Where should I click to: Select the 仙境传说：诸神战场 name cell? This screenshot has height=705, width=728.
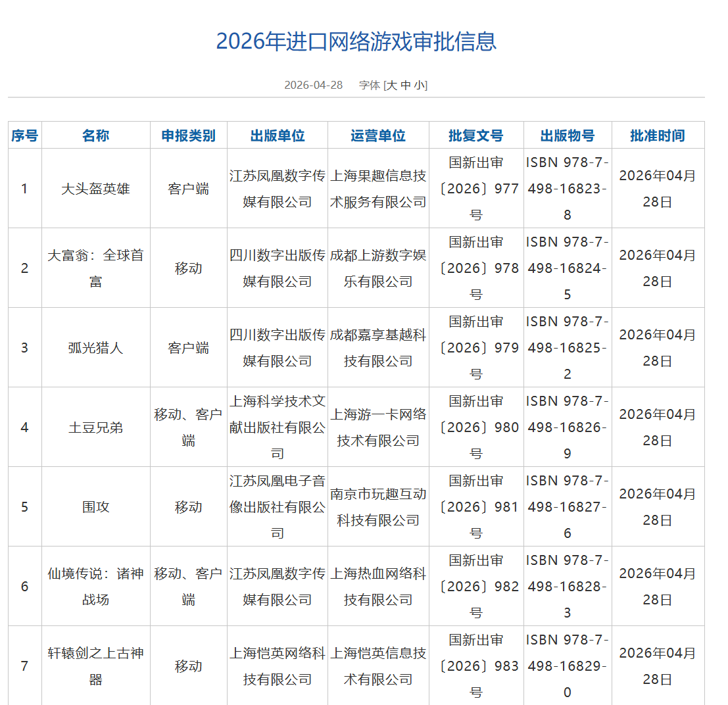95,587
